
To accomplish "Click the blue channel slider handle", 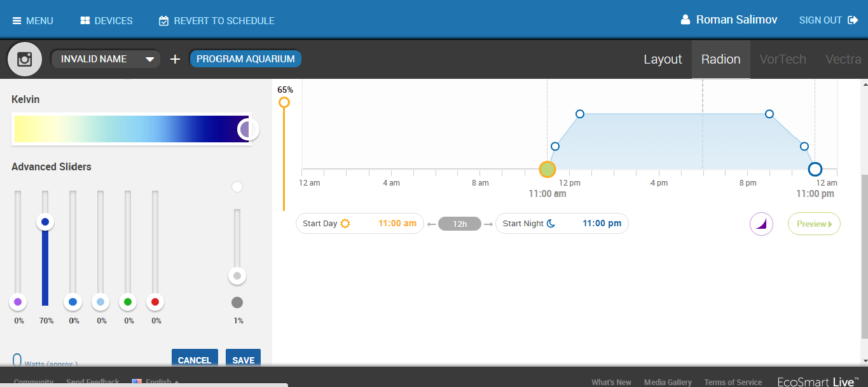I will pyautogui.click(x=72, y=302).
